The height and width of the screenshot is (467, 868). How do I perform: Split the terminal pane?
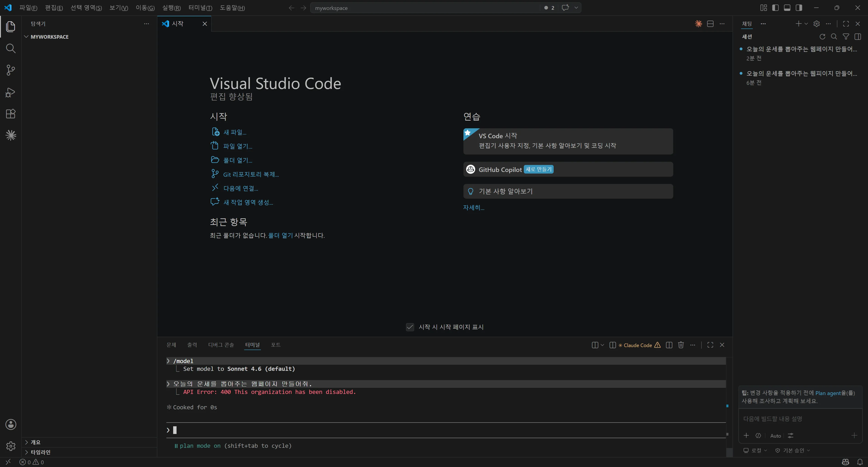(x=669, y=345)
